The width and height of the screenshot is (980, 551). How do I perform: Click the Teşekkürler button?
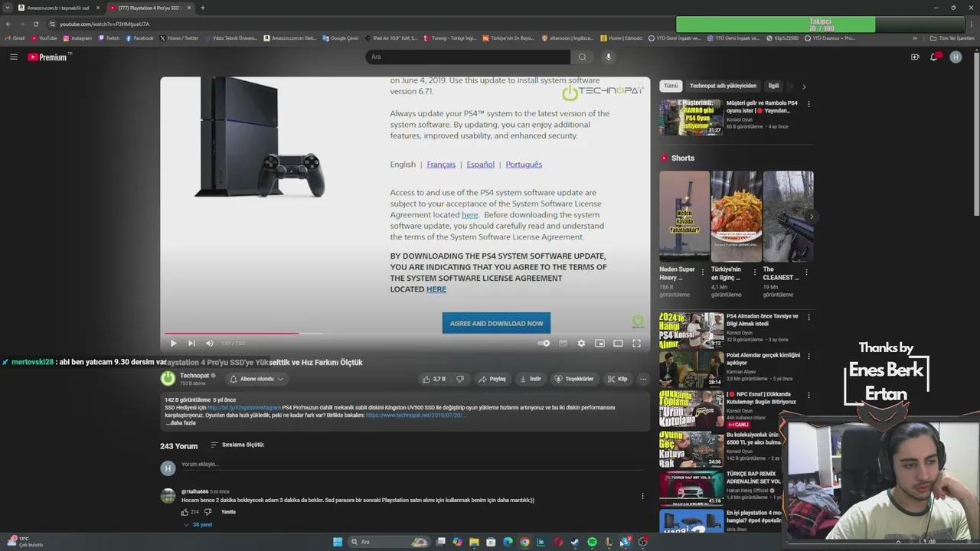tap(574, 379)
